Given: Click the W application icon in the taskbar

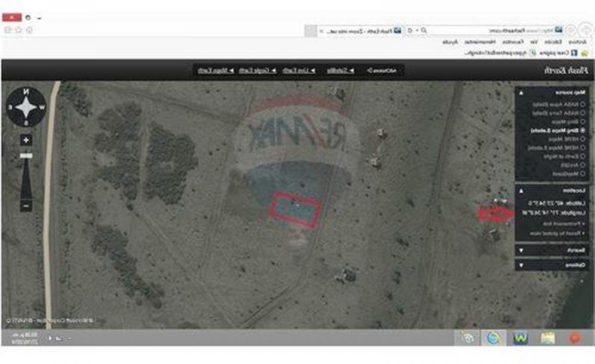Looking at the screenshot, I should coord(521,338).
